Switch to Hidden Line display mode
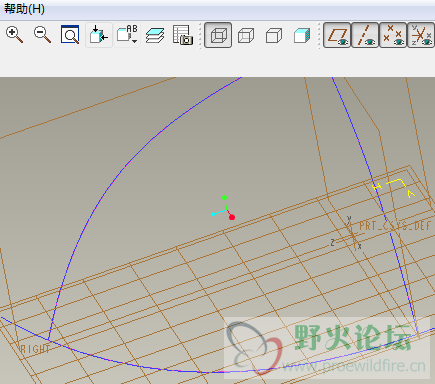This screenshot has width=435, height=384. pyautogui.click(x=246, y=35)
